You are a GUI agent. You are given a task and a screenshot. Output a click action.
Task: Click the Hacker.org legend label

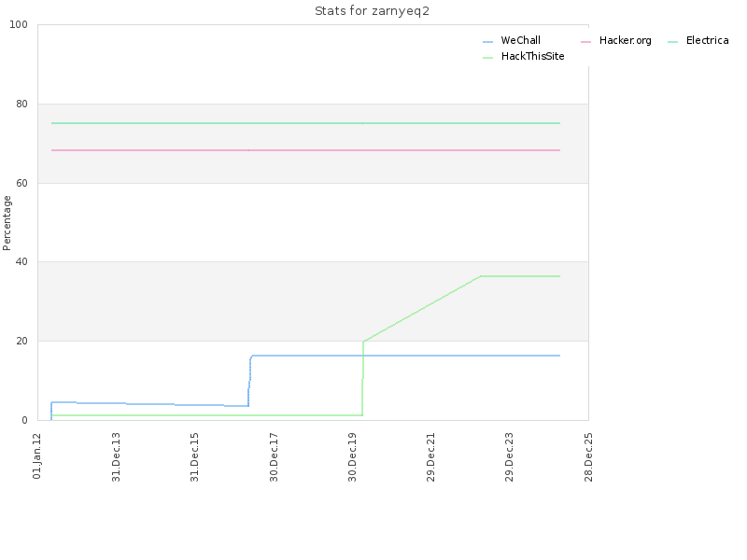(x=625, y=40)
